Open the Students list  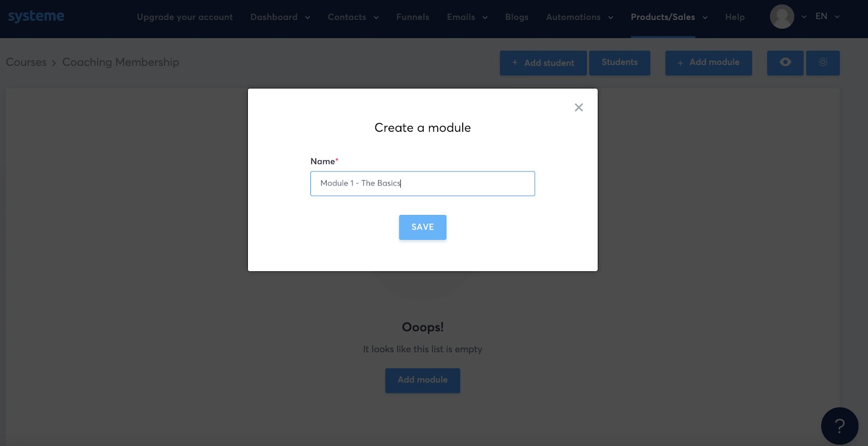point(620,63)
